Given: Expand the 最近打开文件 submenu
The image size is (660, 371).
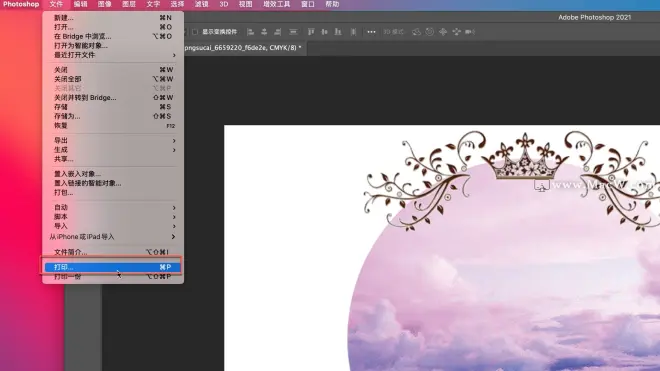Looking at the screenshot, I should [x=113, y=55].
